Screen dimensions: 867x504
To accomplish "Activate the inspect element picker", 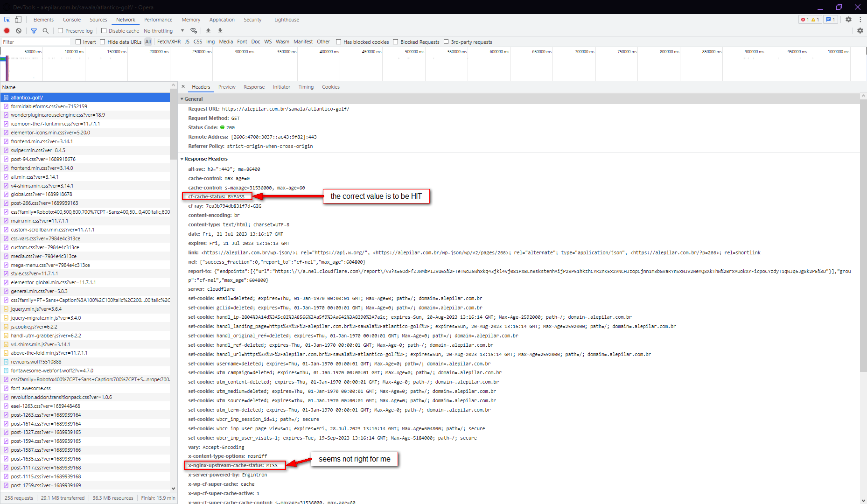I will (x=7, y=20).
